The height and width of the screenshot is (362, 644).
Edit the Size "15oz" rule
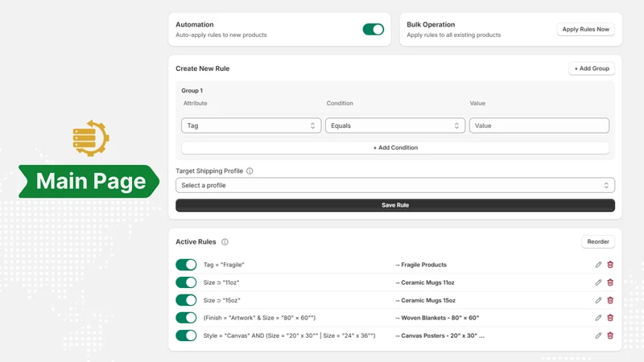point(598,300)
